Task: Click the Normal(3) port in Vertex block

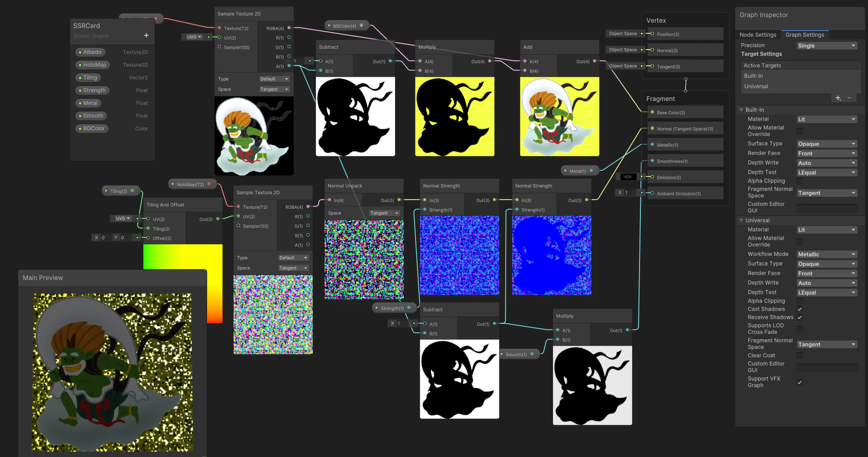Action: point(652,50)
